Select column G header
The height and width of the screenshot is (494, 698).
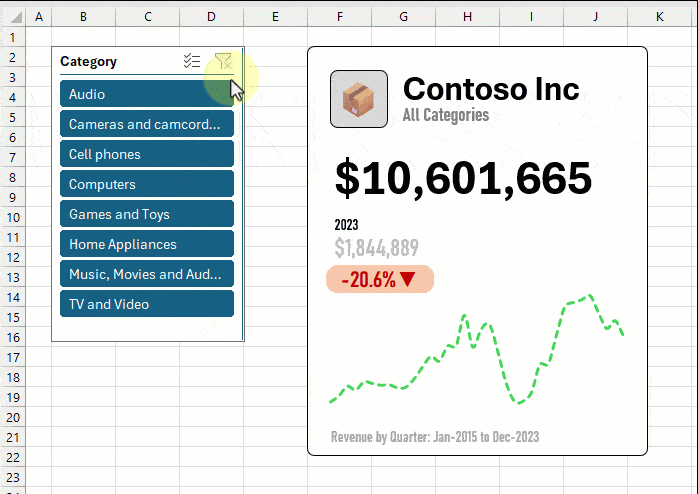(x=404, y=17)
